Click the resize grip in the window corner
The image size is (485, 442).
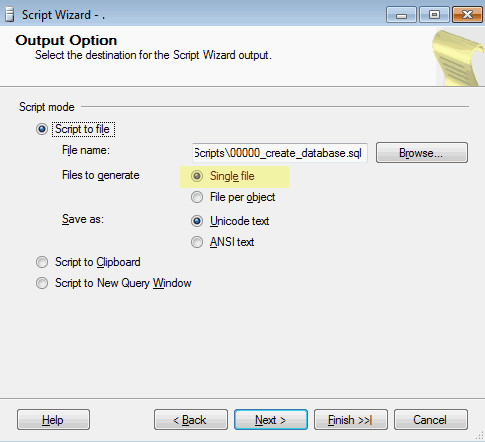point(480,436)
